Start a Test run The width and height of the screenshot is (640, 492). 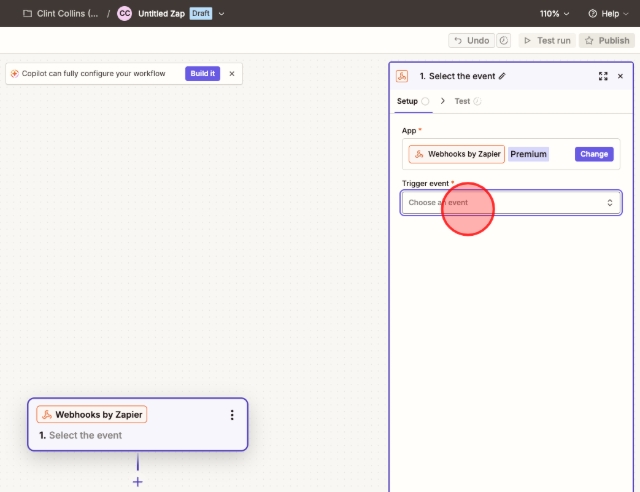547,40
